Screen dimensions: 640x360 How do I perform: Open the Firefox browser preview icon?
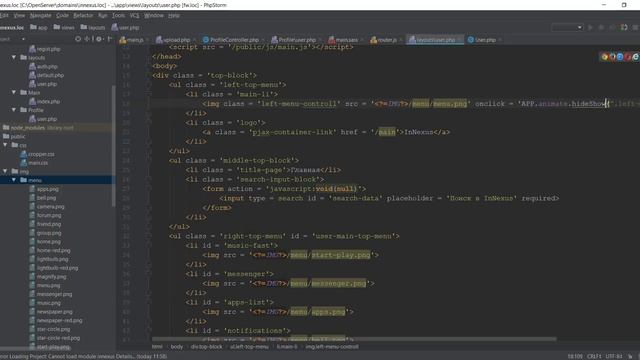(x=612, y=57)
